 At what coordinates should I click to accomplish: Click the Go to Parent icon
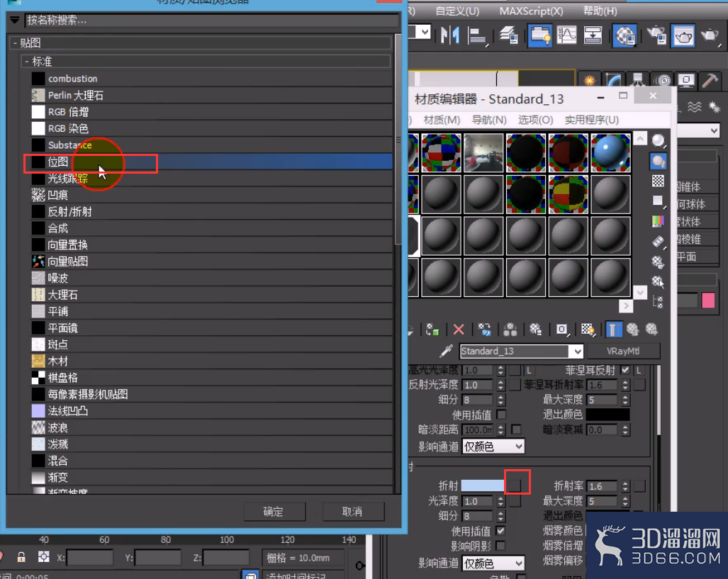pos(633,330)
